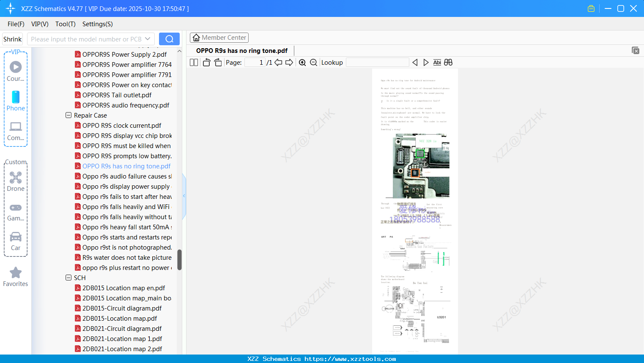Go to the next page arrow

tap(289, 63)
